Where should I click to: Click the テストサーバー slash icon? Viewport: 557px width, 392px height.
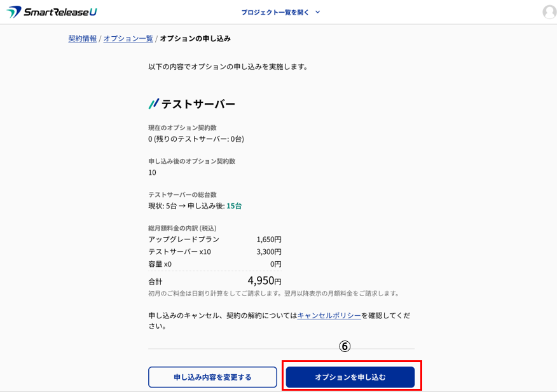click(153, 104)
